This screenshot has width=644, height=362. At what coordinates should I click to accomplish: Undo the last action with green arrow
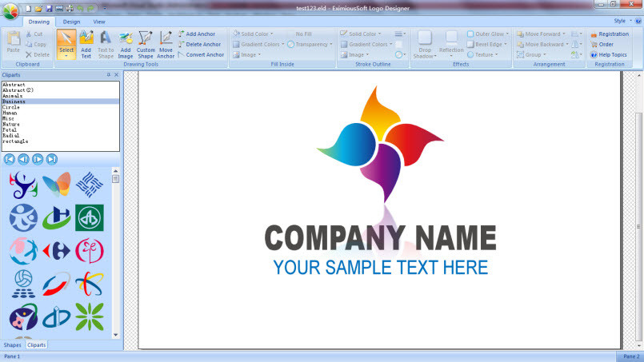pyautogui.click(x=80, y=8)
